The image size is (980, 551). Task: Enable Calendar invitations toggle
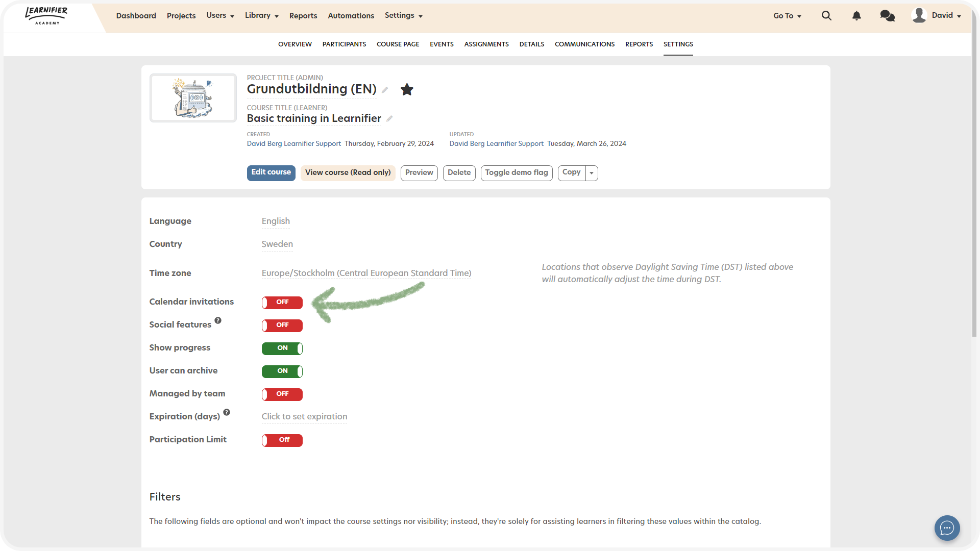[x=282, y=303]
